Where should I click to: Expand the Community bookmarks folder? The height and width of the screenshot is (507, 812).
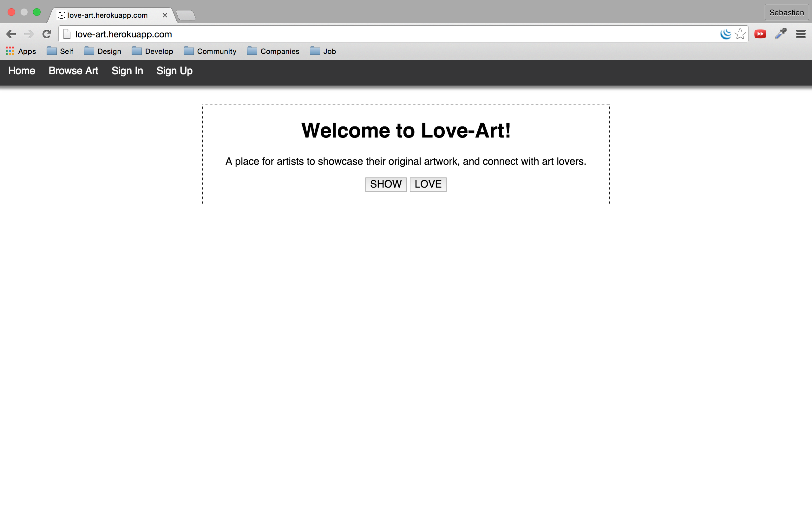click(x=210, y=51)
